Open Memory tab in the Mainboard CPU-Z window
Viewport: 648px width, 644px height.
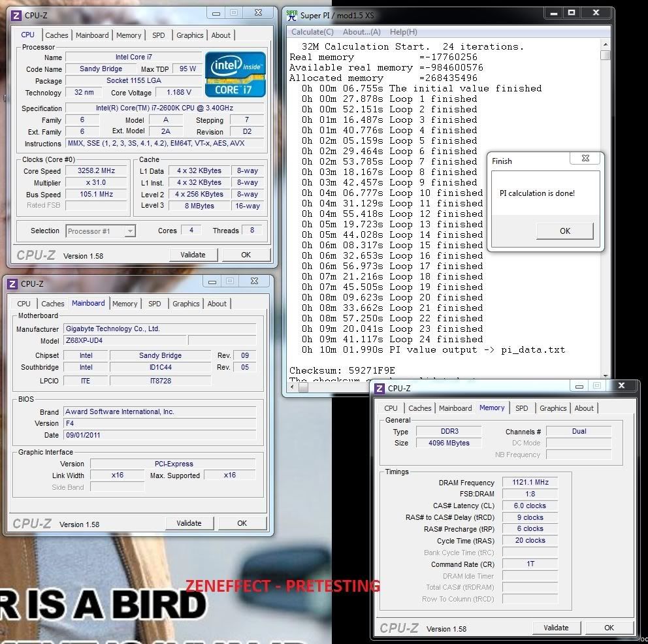[x=125, y=304]
